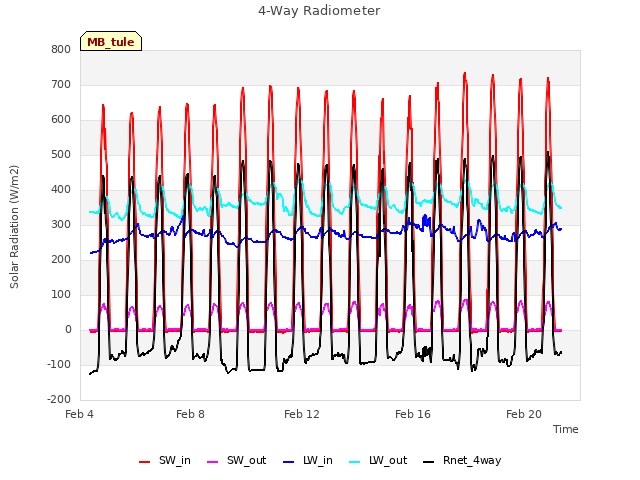Click the Feb 16 x-axis label

(413, 414)
